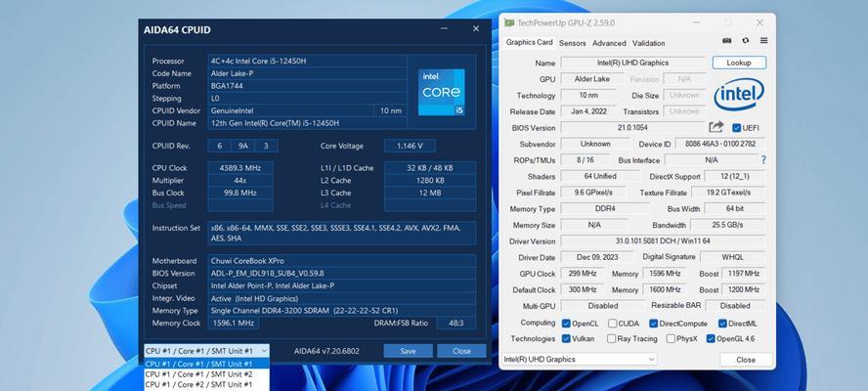868x391 pixels.
Task: Switch to the Graphics Card tab
Action: 529,42
